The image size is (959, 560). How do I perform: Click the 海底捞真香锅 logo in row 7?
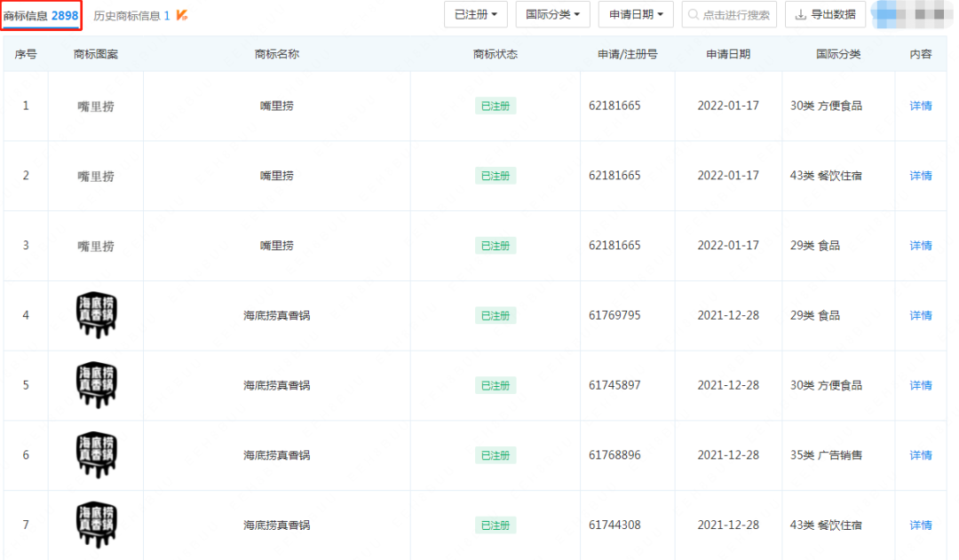(x=96, y=525)
